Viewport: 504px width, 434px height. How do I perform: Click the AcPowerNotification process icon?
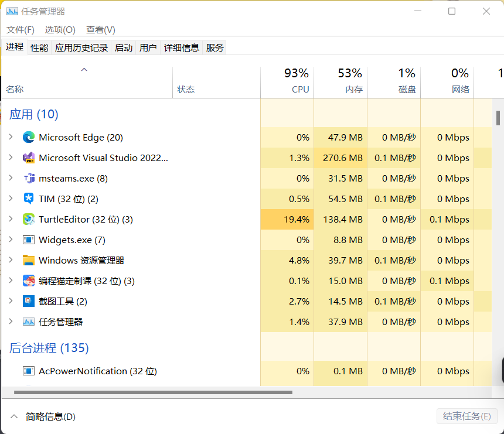[x=29, y=371]
